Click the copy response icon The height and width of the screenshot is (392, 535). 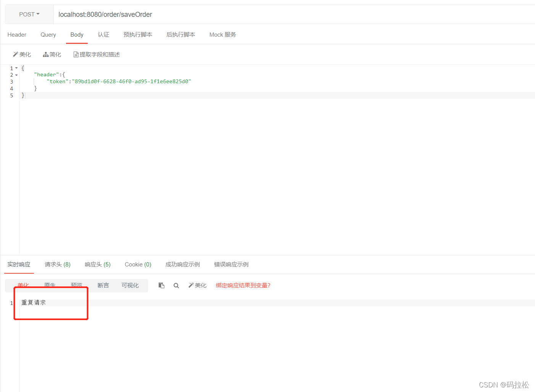pos(161,286)
